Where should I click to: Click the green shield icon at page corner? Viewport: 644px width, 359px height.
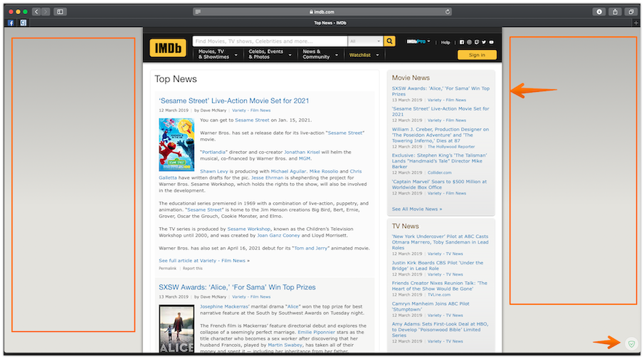pos(632,343)
